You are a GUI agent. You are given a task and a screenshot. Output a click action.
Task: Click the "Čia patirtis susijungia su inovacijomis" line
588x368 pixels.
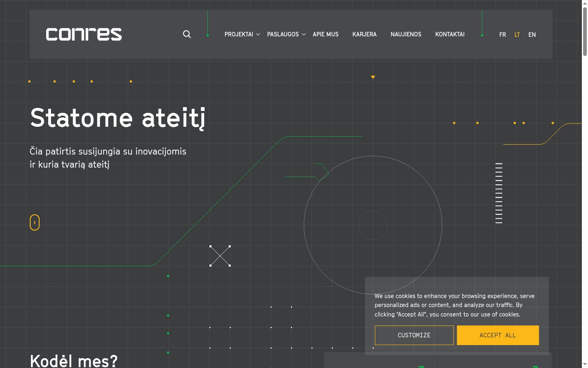tap(108, 151)
